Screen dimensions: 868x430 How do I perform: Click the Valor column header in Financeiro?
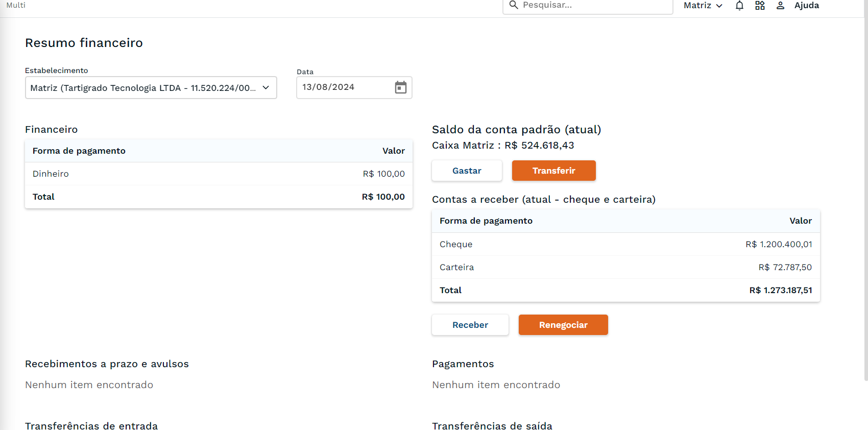(x=393, y=151)
